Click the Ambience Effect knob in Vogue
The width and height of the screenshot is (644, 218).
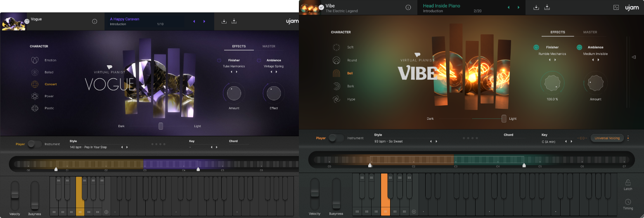pyautogui.click(x=274, y=94)
